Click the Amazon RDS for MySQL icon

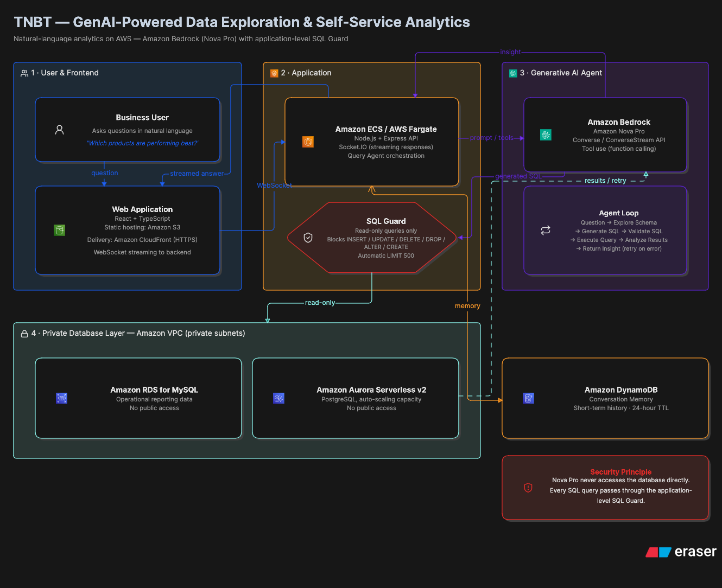point(62,398)
